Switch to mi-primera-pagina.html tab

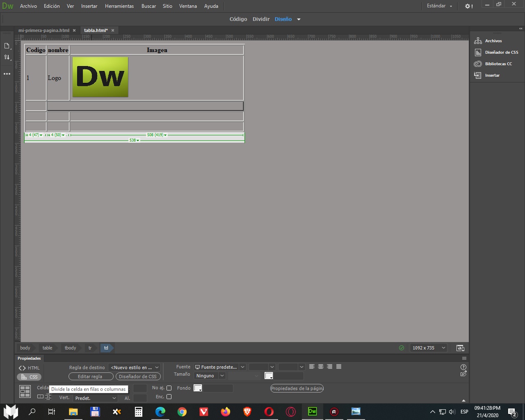coord(44,30)
